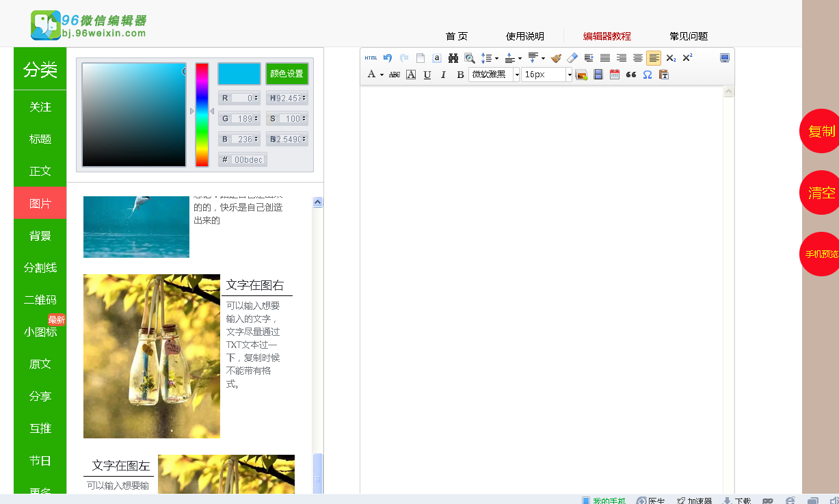Insert an image using the picture icon

pyautogui.click(x=580, y=75)
